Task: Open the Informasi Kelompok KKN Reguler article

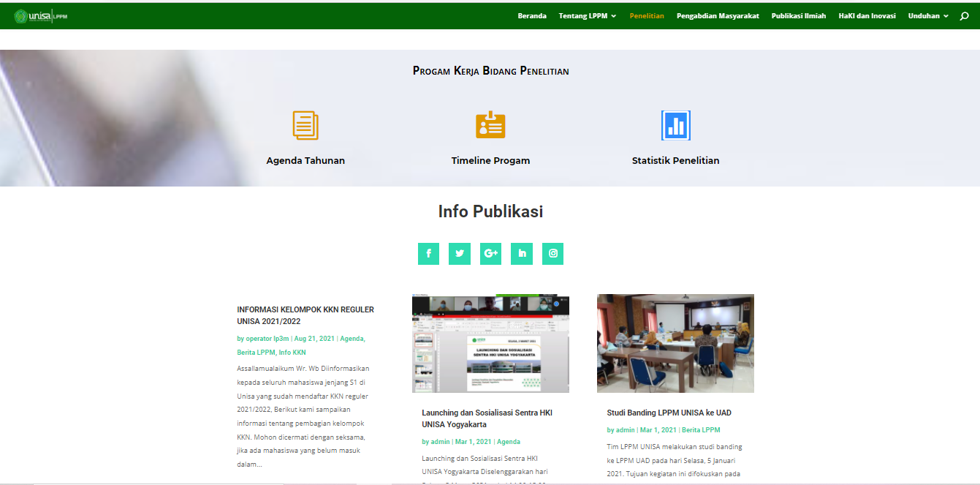Action: point(305,315)
